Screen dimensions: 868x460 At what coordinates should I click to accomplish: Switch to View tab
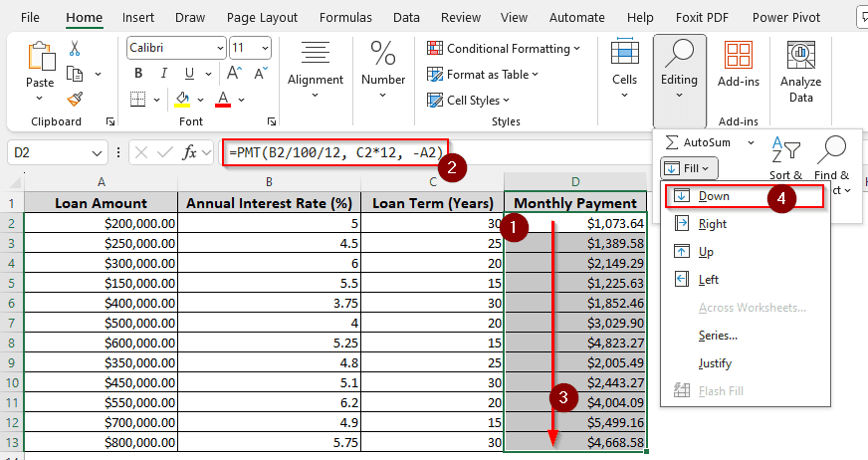514,17
